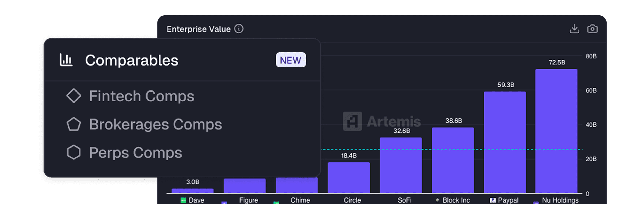
Task: Click the Block Inc 38.6B bar
Action: click(x=453, y=160)
